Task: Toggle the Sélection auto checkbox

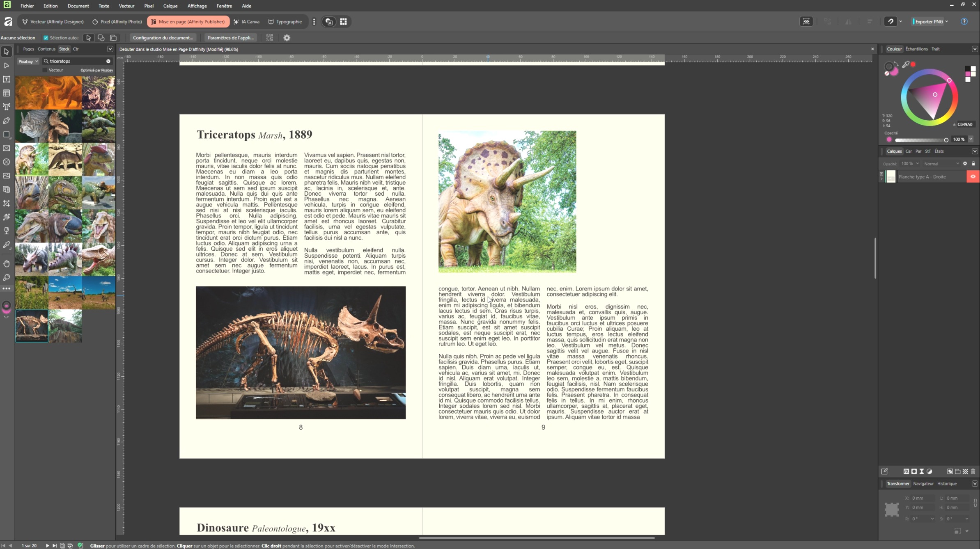Action: pyautogui.click(x=46, y=38)
